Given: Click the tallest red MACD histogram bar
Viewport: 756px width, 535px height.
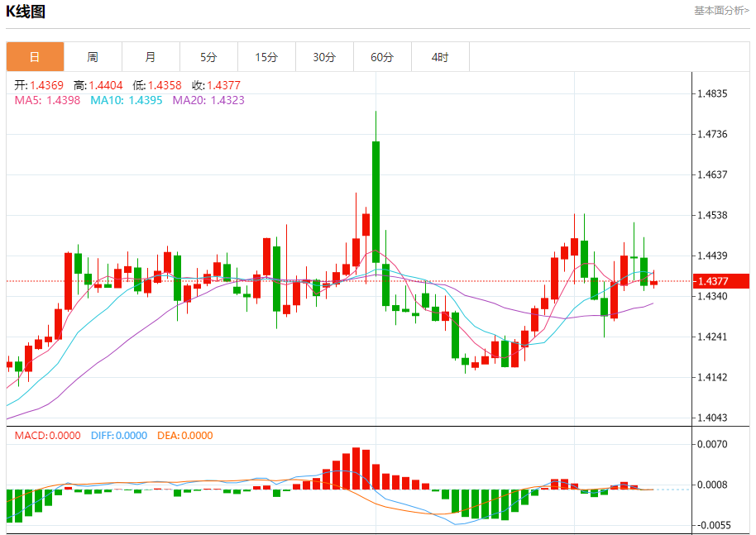Looking at the screenshot, I should pos(356,469).
